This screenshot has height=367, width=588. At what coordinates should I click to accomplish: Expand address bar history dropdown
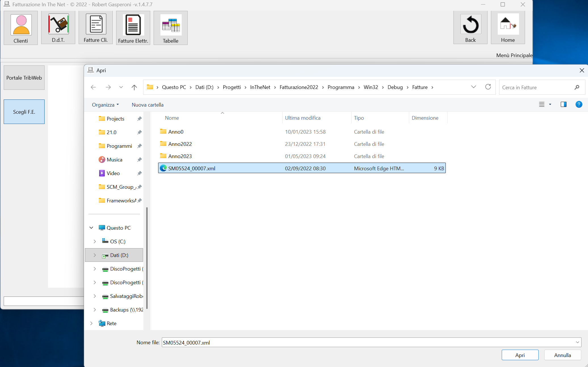[x=474, y=87]
